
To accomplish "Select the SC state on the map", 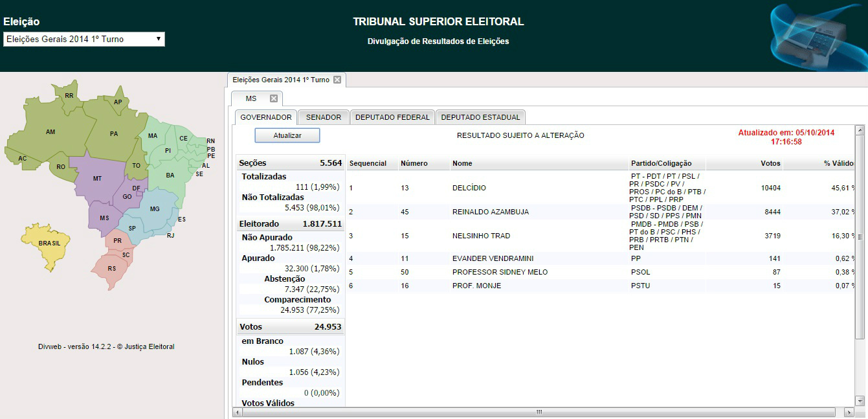I will click(x=126, y=255).
